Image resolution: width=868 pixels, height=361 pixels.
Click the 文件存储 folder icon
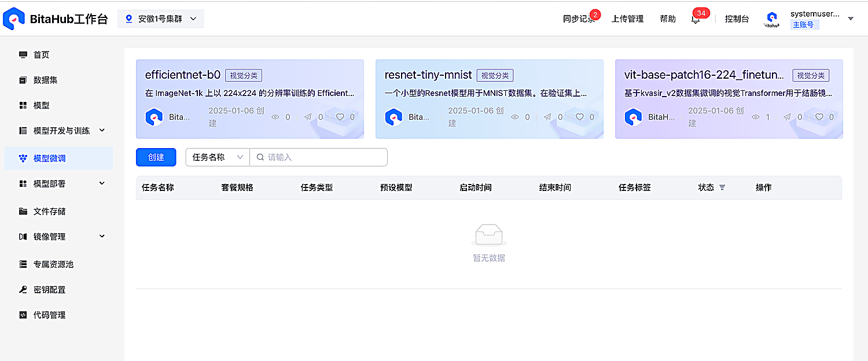(23, 211)
